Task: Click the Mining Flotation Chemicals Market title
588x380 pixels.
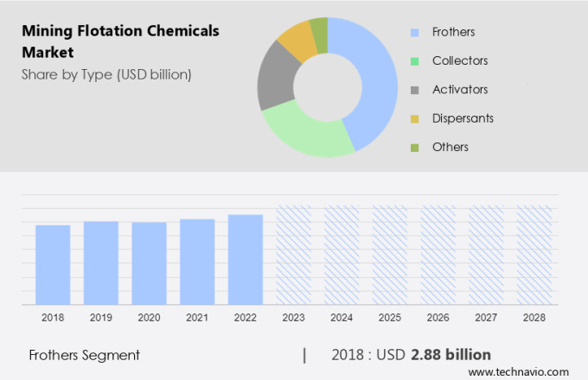Action: click(x=121, y=41)
